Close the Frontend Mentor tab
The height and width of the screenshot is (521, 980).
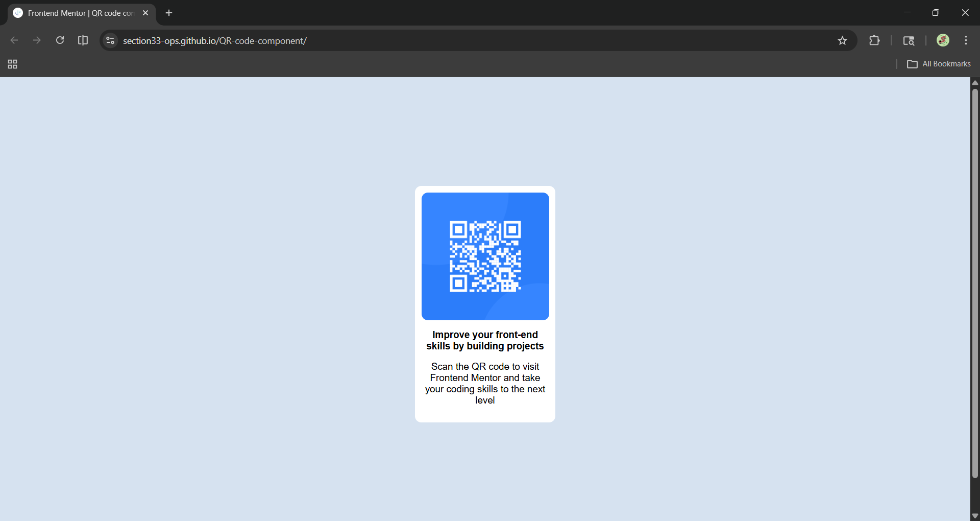[x=146, y=13]
